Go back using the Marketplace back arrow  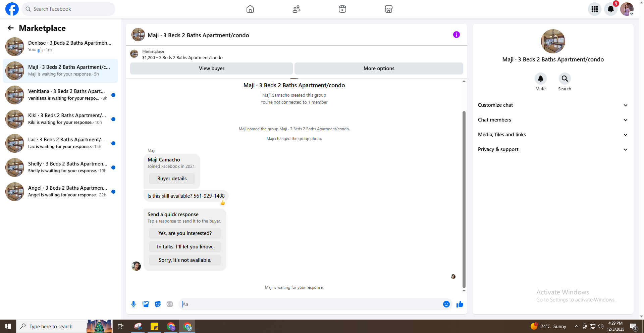(11, 28)
